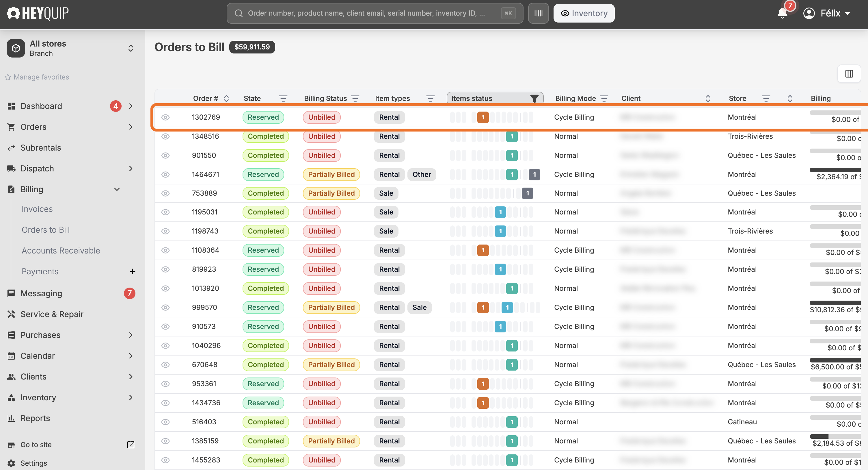Viewport: 868px width, 470px height.
Task: Click the HeyQuip logo
Action: click(x=38, y=13)
